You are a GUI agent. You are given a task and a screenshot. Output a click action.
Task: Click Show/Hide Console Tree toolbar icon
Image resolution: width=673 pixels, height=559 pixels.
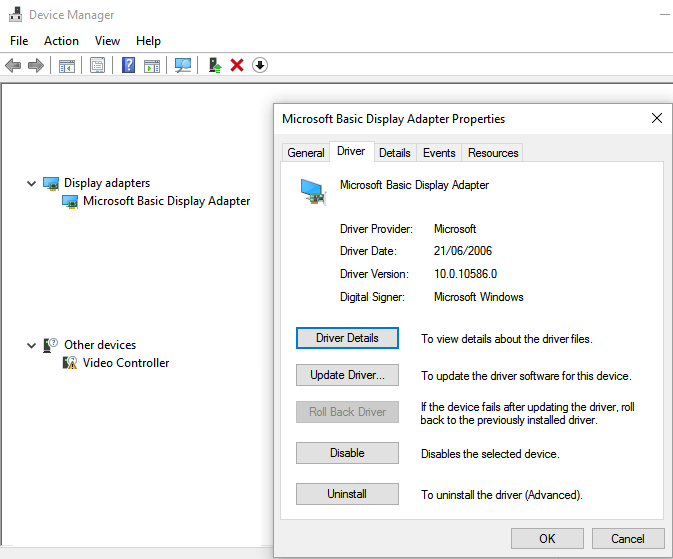[67, 66]
